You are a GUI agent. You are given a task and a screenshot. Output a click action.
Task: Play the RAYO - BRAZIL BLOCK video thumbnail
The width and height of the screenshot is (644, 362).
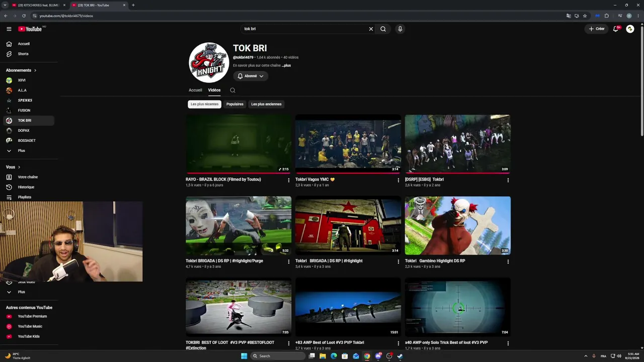[x=238, y=144]
